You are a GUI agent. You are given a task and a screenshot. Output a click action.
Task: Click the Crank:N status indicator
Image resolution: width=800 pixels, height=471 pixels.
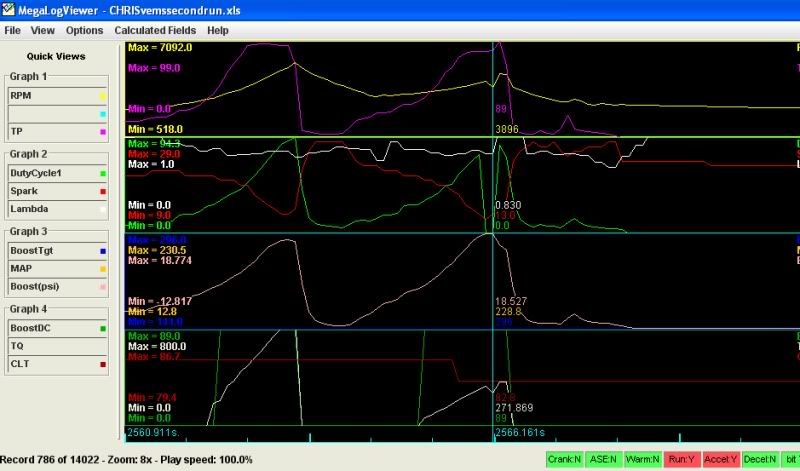pyautogui.click(x=567, y=459)
